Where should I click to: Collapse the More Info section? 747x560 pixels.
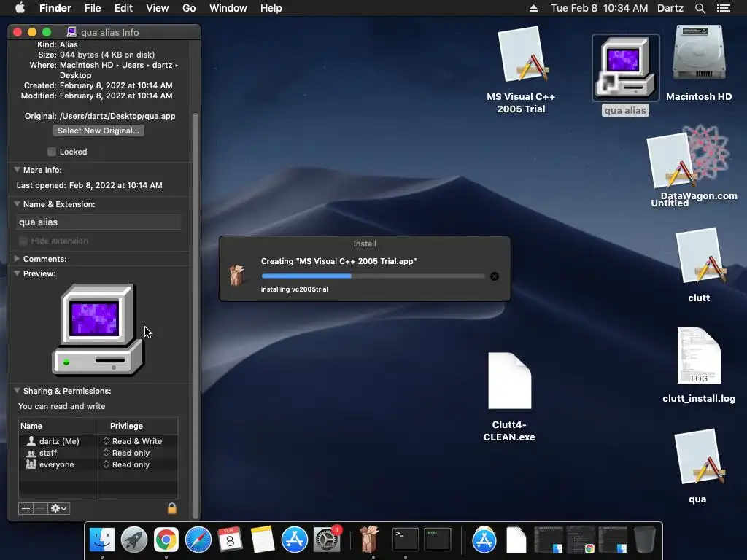(17, 169)
